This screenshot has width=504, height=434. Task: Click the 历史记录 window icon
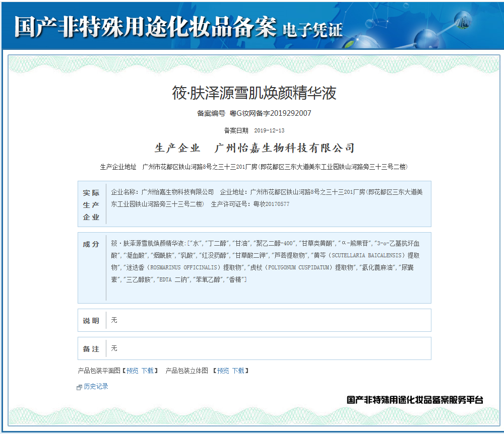(78, 387)
